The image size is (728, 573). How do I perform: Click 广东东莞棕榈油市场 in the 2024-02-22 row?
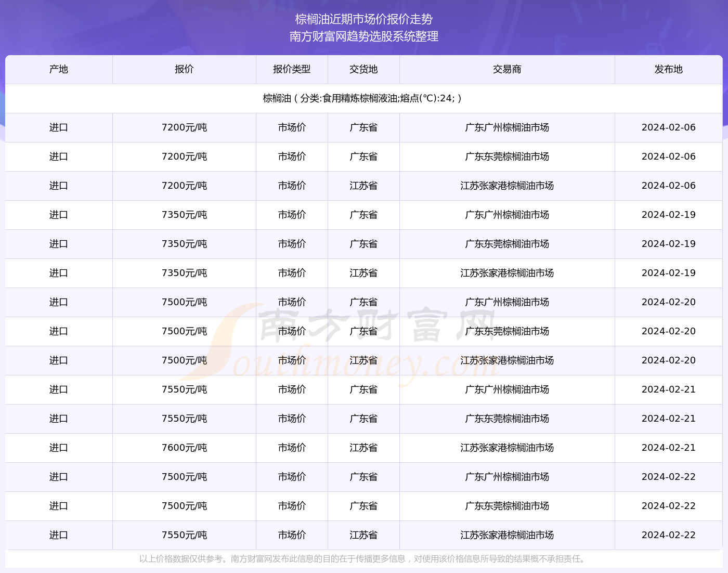pyautogui.click(x=507, y=506)
